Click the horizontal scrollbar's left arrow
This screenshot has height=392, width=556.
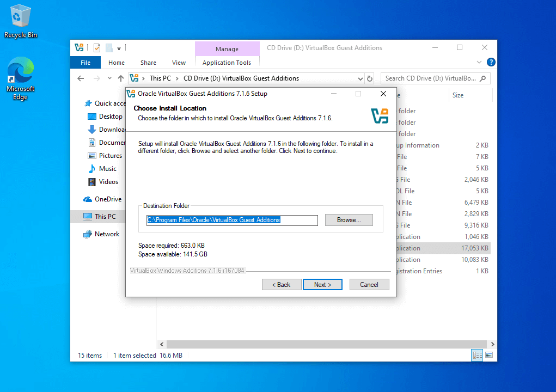[162, 344]
